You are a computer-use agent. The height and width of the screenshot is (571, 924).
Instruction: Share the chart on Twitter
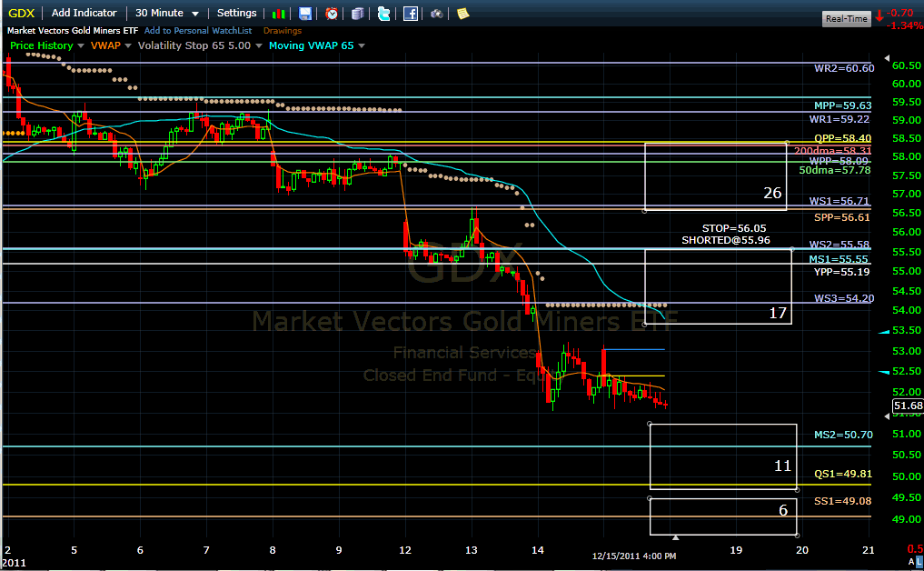point(383,14)
